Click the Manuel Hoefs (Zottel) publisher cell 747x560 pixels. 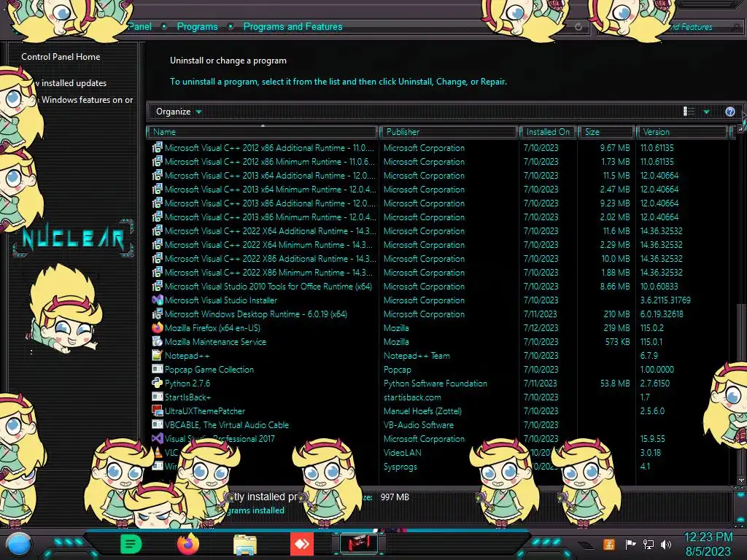coord(422,411)
